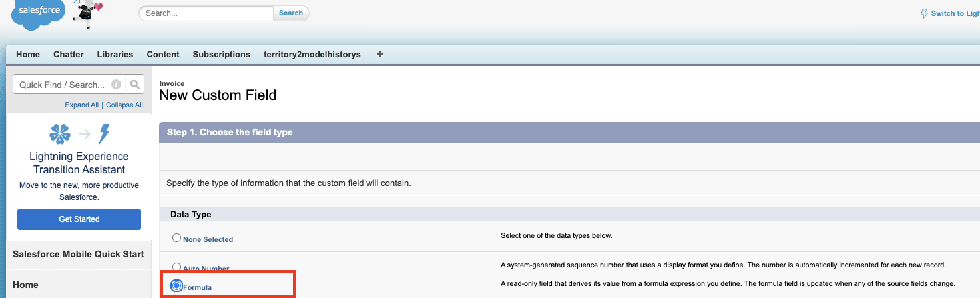Select the None Selected radio button
The width and height of the screenshot is (980, 298).
pos(176,238)
